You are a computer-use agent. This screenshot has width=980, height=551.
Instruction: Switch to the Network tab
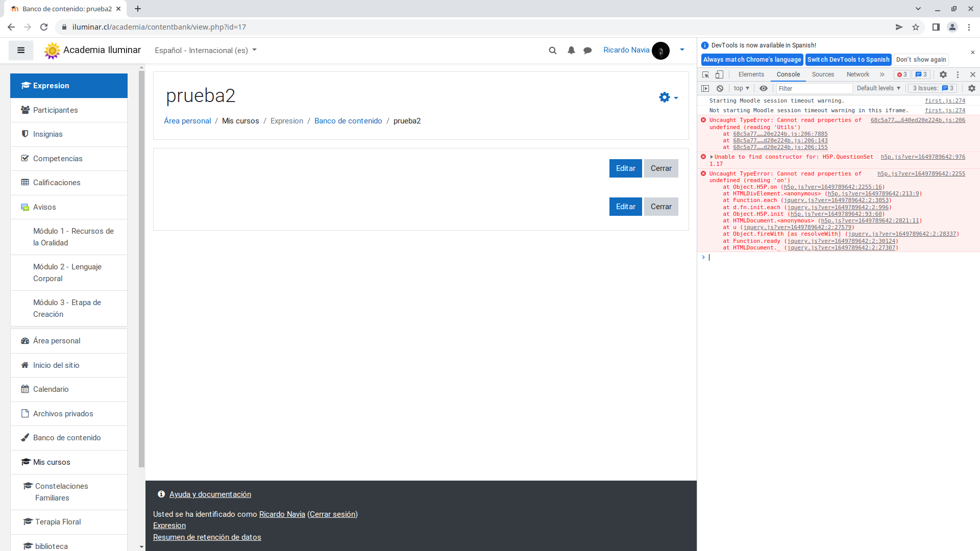pyautogui.click(x=857, y=74)
